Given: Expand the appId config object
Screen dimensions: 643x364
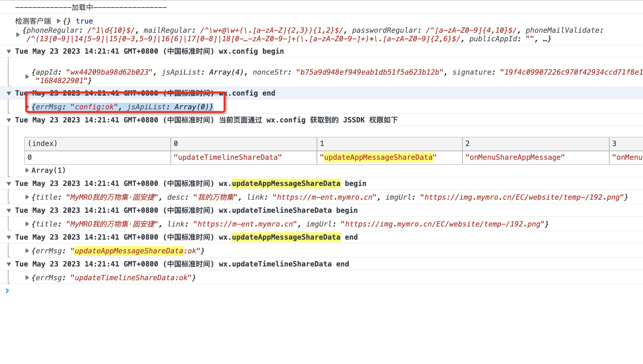Looking at the screenshot, I should point(27,76).
